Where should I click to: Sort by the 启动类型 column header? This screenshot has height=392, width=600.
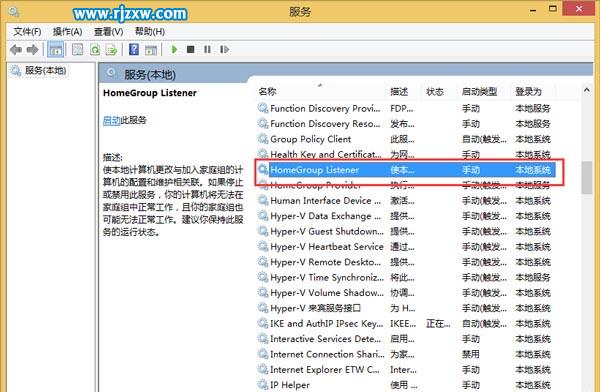[x=479, y=91]
